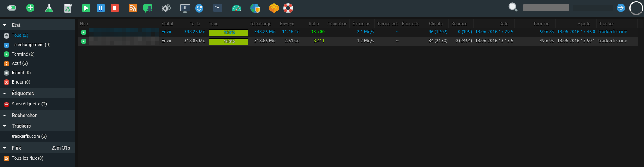Screen dimensions: 644x167
Task: Pause torrent with blue pause button
Action: (101, 8)
